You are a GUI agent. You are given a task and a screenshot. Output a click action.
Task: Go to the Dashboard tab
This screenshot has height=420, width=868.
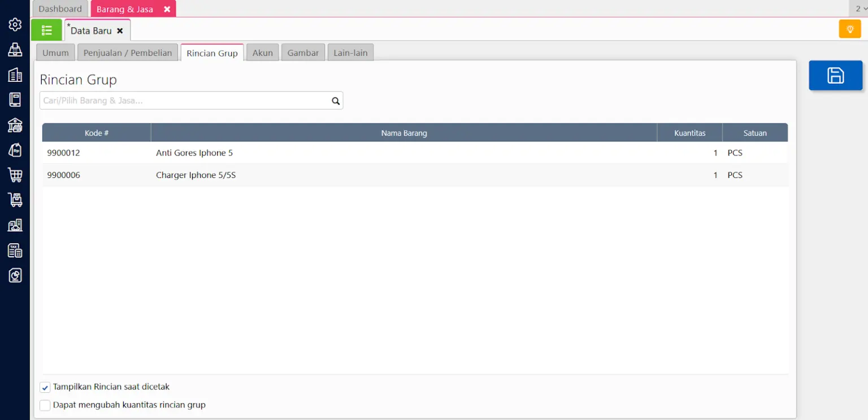coord(60,8)
